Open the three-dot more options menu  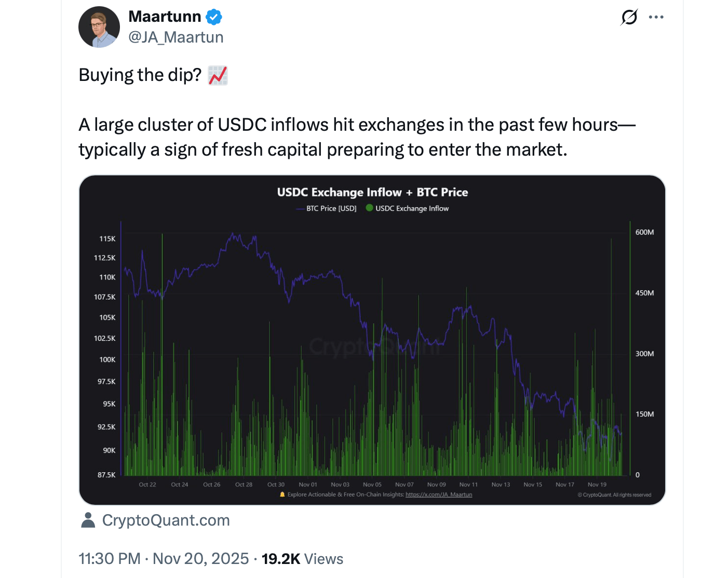click(656, 17)
